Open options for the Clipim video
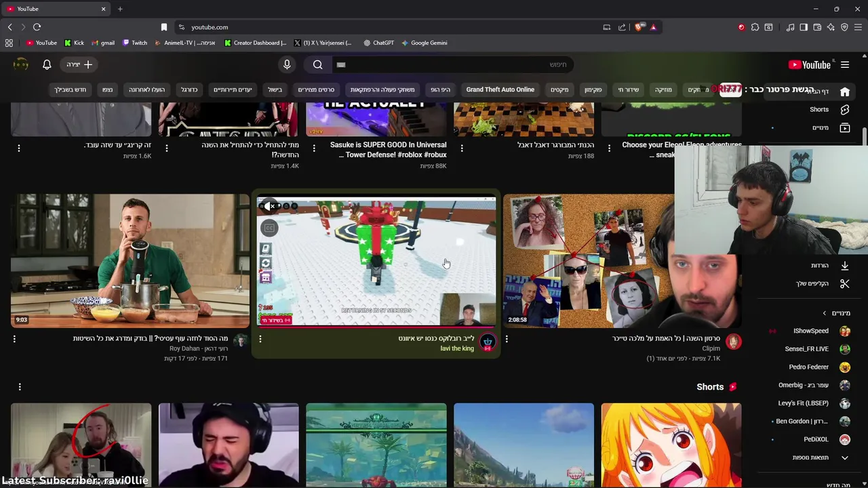The image size is (868, 488). (507, 338)
